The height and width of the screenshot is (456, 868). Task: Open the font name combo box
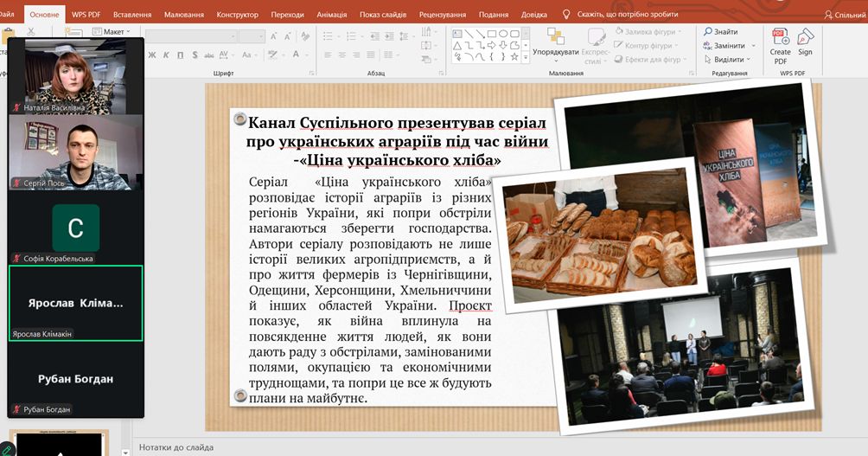[x=190, y=35]
